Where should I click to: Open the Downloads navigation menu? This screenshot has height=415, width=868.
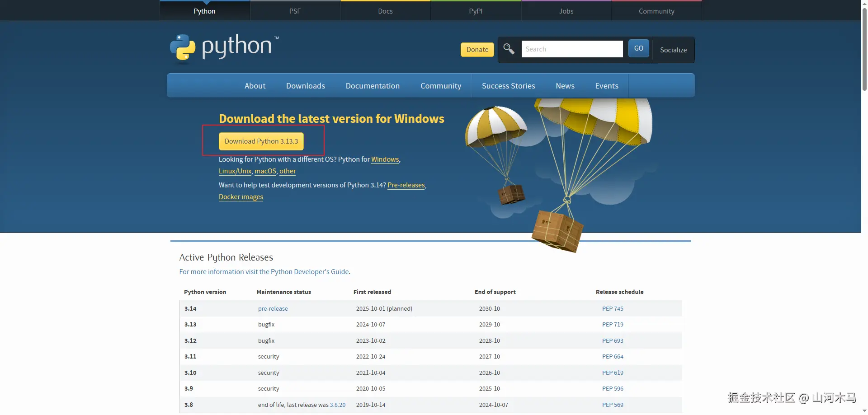tap(306, 86)
